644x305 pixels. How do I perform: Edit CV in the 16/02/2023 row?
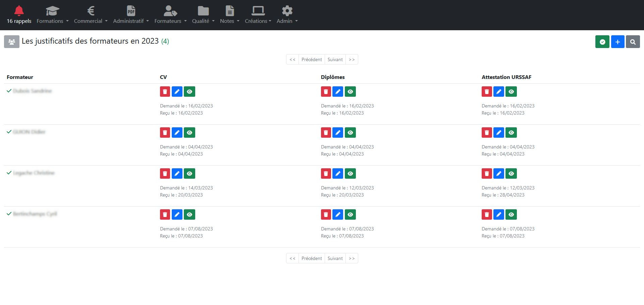click(177, 92)
